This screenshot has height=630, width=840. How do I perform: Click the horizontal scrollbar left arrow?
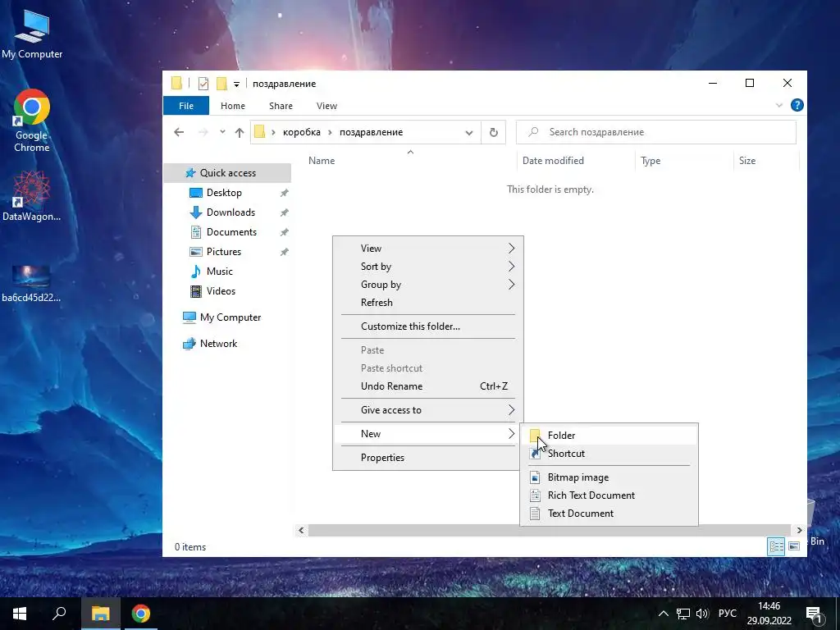[301, 531]
